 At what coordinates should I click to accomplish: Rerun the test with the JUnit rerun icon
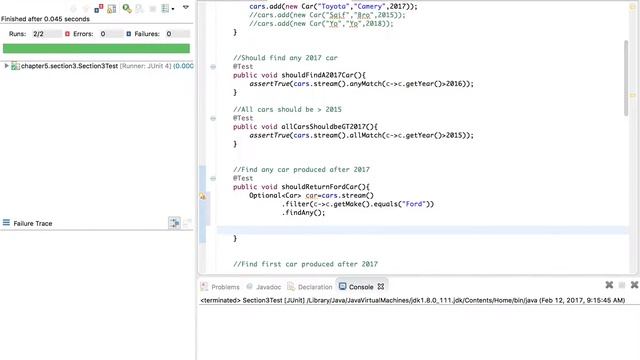click(127, 8)
